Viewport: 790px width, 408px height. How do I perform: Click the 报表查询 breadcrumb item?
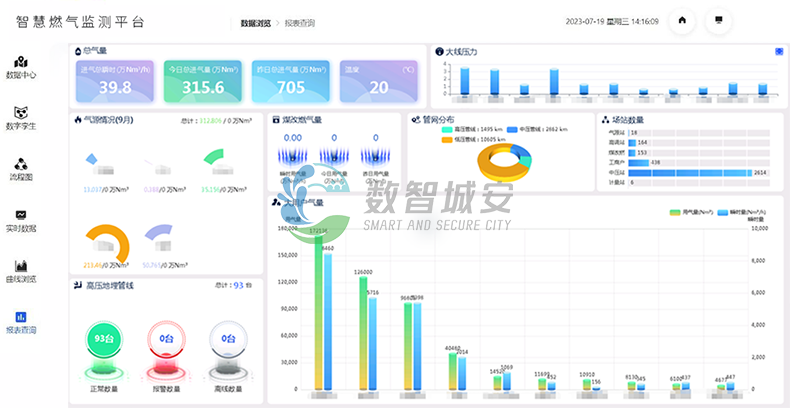click(x=300, y=21)
